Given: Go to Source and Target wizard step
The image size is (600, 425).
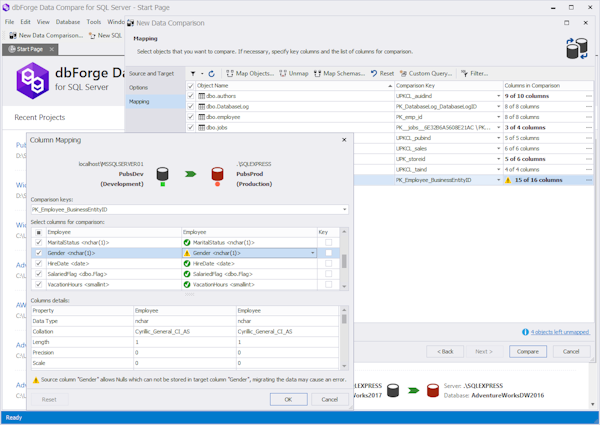Looking at the screenshot, I should [151, 73].
